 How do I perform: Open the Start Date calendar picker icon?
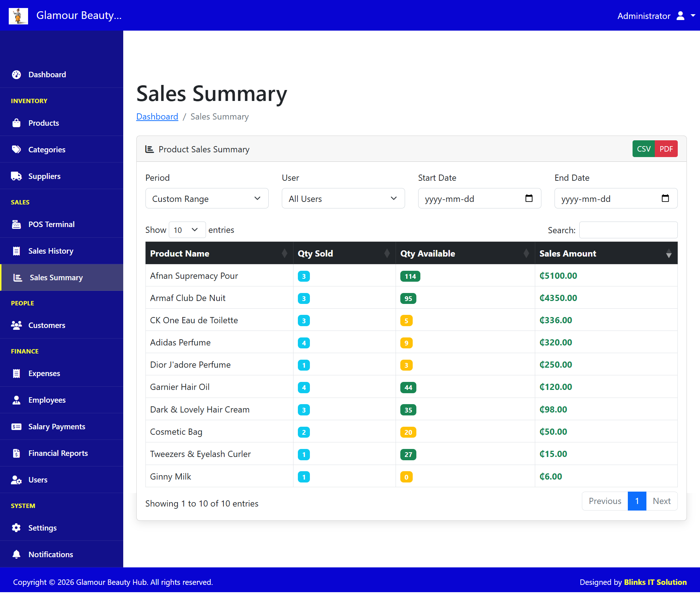(529, 198)
